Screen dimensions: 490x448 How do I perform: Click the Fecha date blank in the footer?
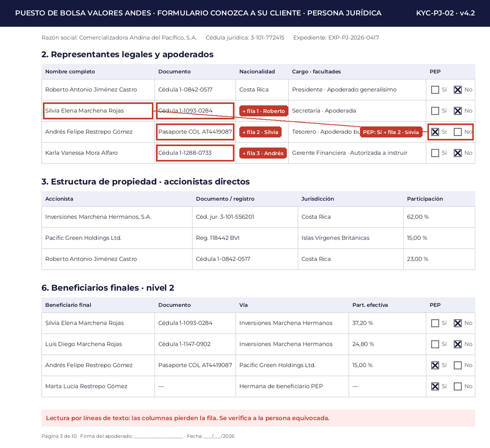(x=219, y=436)
